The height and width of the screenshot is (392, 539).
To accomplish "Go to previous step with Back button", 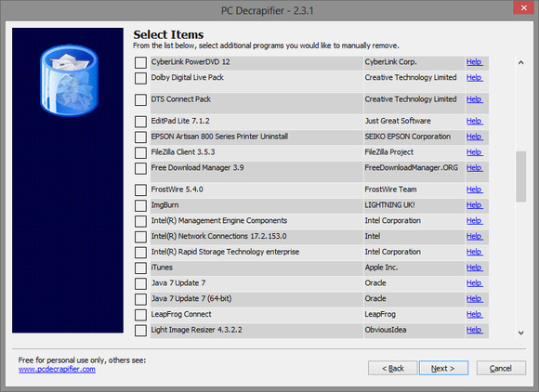I will (392, 368).
